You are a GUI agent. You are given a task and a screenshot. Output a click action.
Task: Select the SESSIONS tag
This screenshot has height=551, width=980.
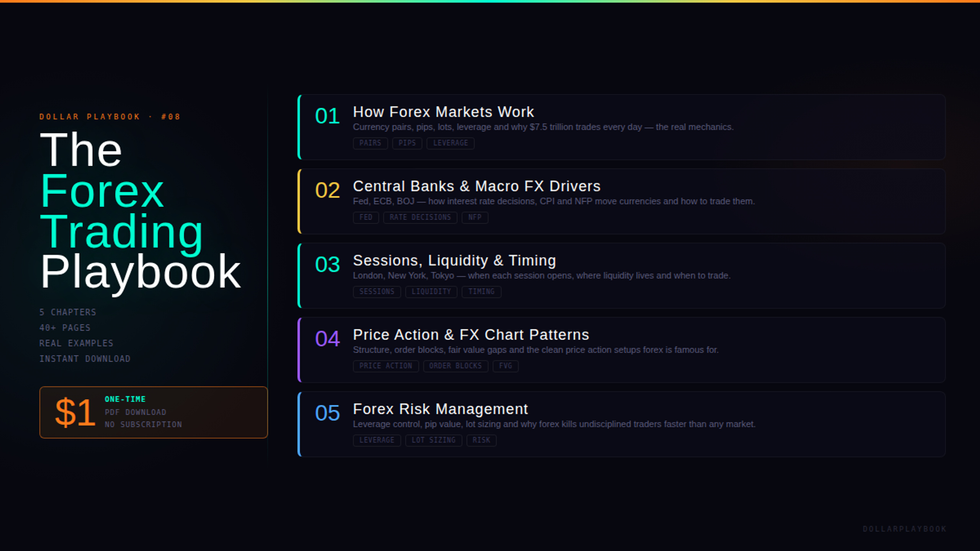(x=377, y=292)
